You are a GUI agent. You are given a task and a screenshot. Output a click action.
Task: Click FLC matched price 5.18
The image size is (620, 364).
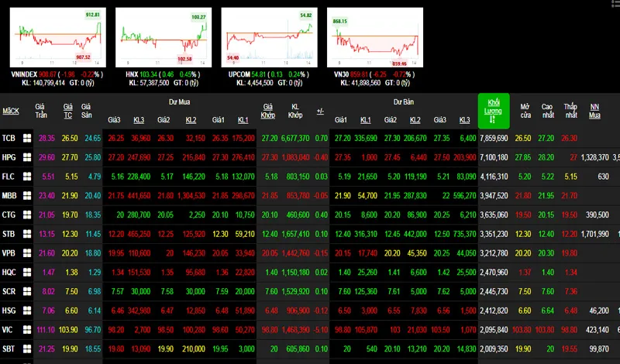coord(271,177)
